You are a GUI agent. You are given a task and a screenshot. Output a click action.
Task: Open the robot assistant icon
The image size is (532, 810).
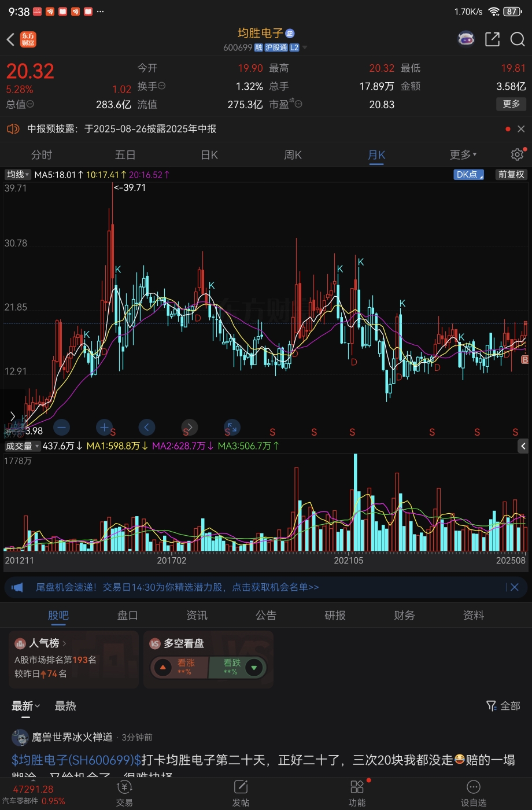466,39
